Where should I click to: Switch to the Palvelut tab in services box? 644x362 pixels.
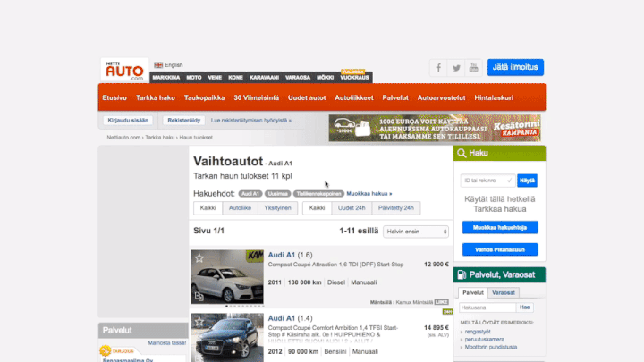tap(473, 292)
